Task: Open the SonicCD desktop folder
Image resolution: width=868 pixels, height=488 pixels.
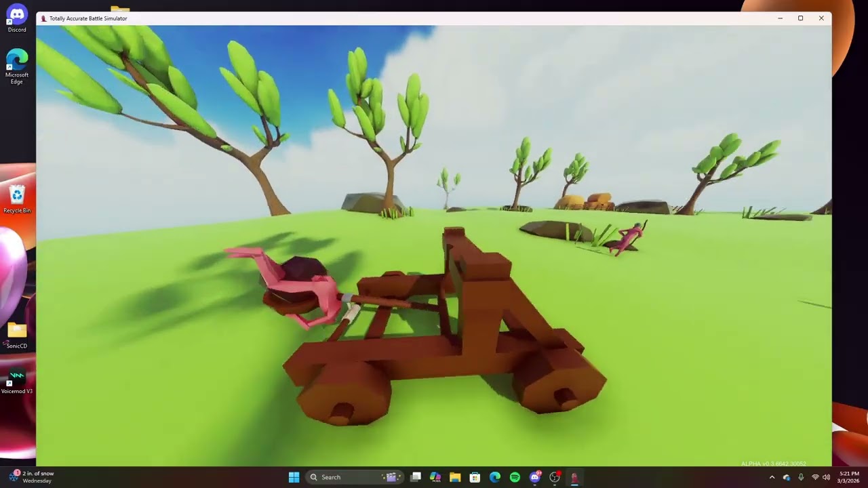Action: coord(17,335)
